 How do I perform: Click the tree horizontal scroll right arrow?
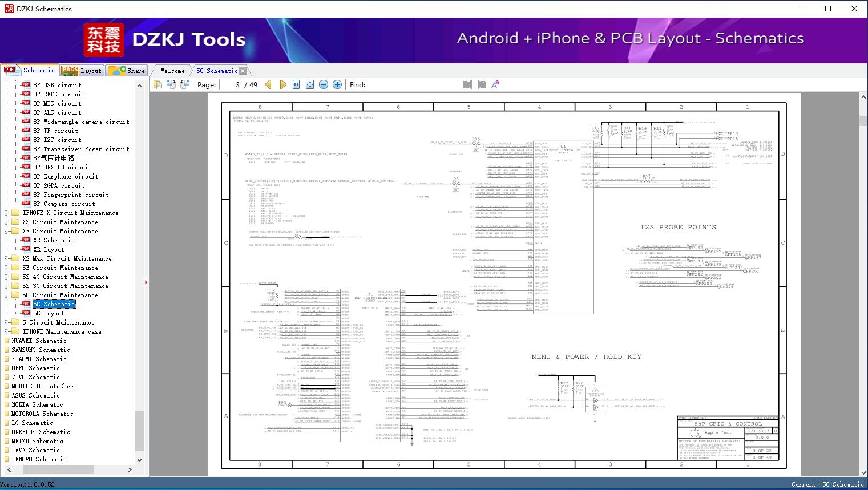130,469
